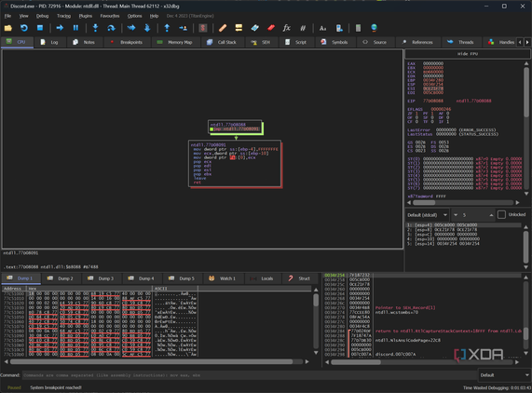Click the dump panel horizontal scrollbar

[x=151, y=362]
